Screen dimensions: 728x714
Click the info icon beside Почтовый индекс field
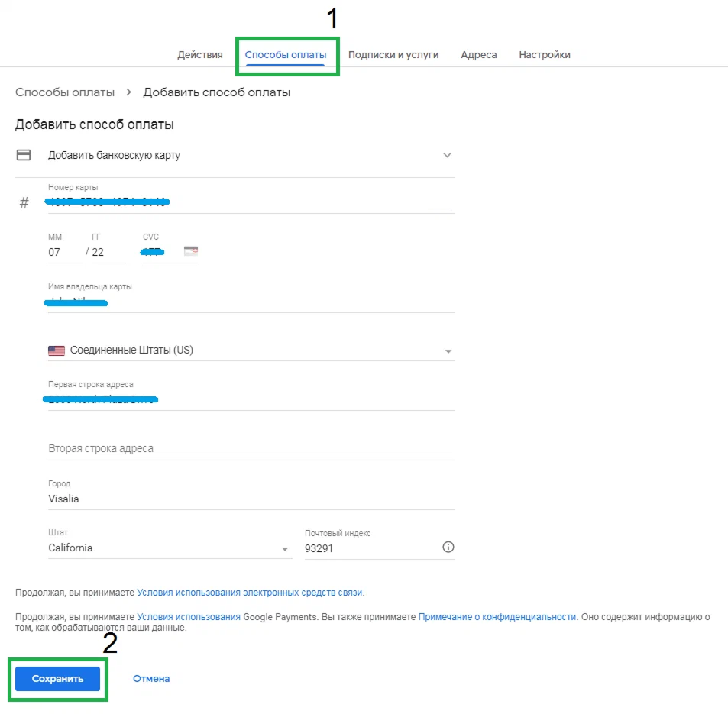[x=448, y=547]
